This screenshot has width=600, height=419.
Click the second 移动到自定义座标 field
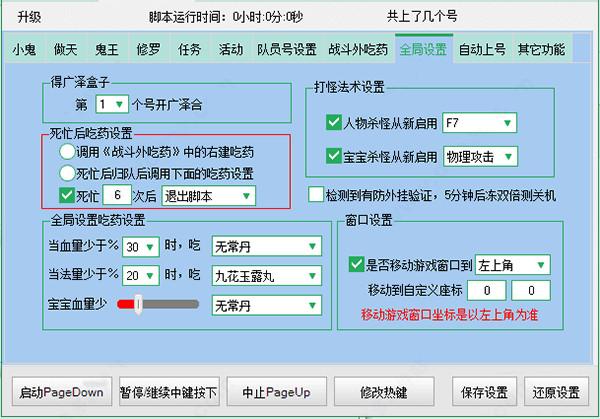coord(531,290)
